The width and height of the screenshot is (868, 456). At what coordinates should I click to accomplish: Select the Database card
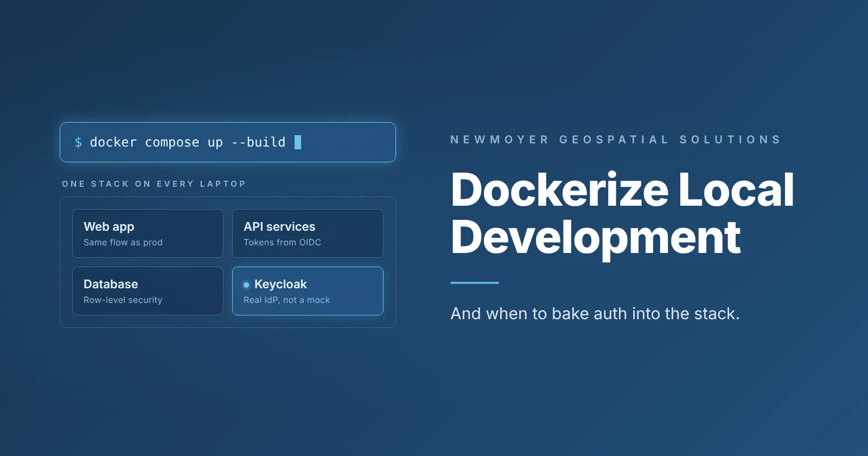(x=148, y=291)
